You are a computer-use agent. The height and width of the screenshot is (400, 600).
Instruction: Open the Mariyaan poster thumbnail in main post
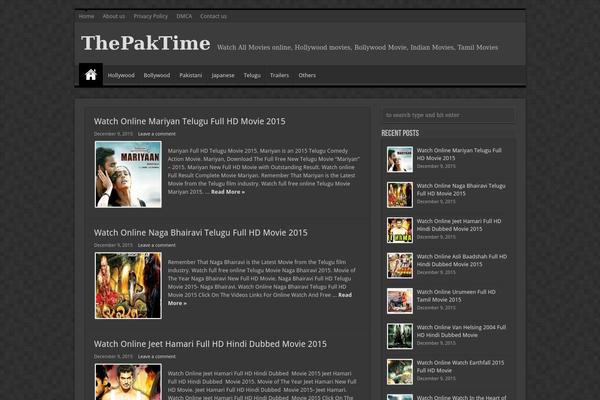point(128,175)
